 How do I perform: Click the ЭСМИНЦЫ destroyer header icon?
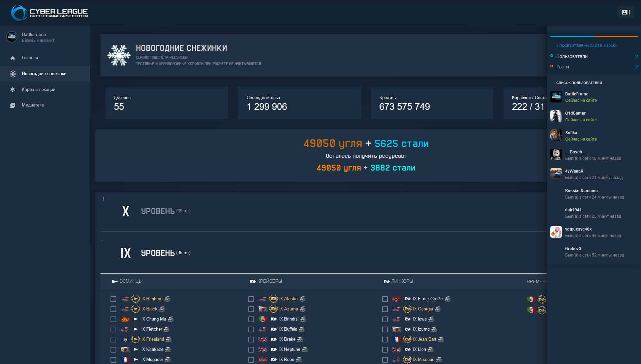(x=115, y=281)
